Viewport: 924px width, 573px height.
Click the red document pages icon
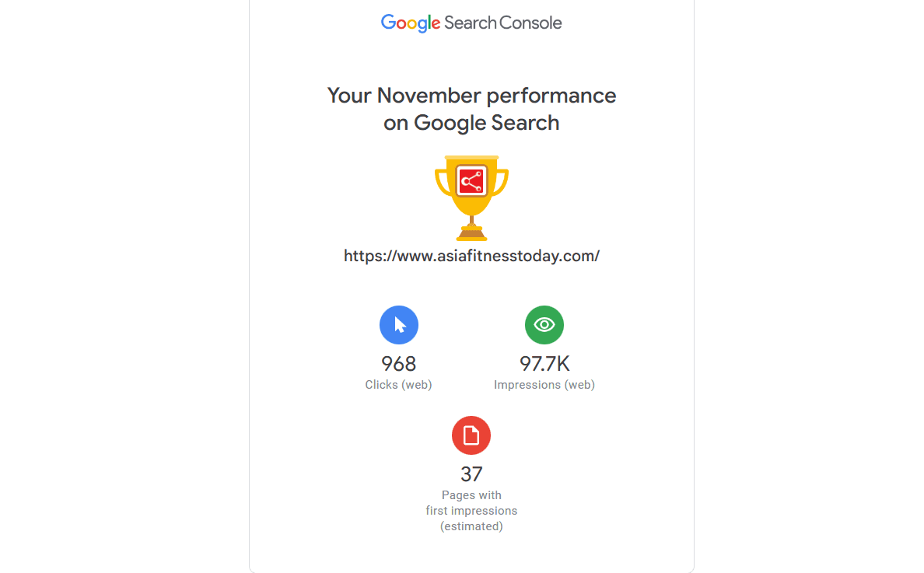coord(471,436)
